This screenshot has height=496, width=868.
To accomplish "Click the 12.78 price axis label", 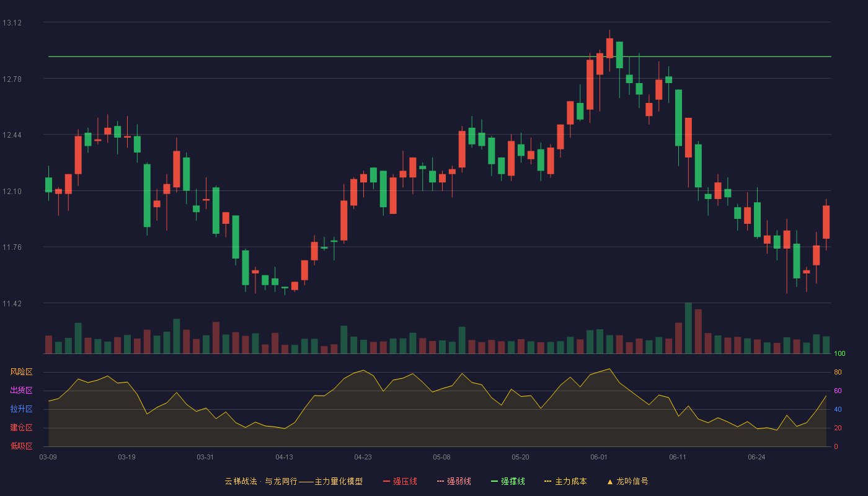I will (12, 79).
